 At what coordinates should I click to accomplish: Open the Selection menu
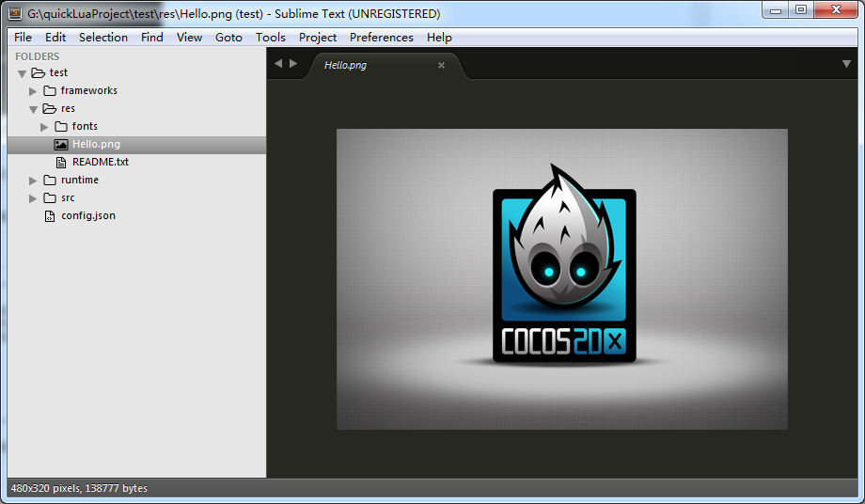click(x=103, y=37)
